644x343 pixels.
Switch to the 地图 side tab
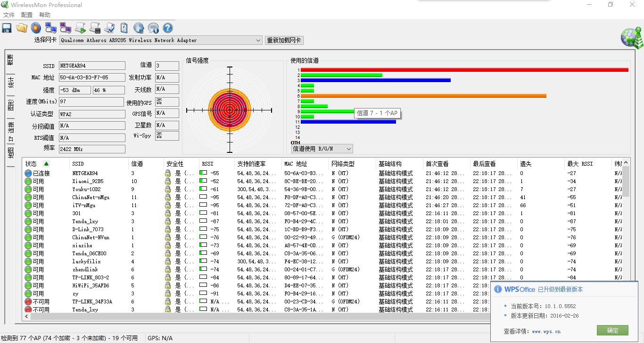pos(10,153)
